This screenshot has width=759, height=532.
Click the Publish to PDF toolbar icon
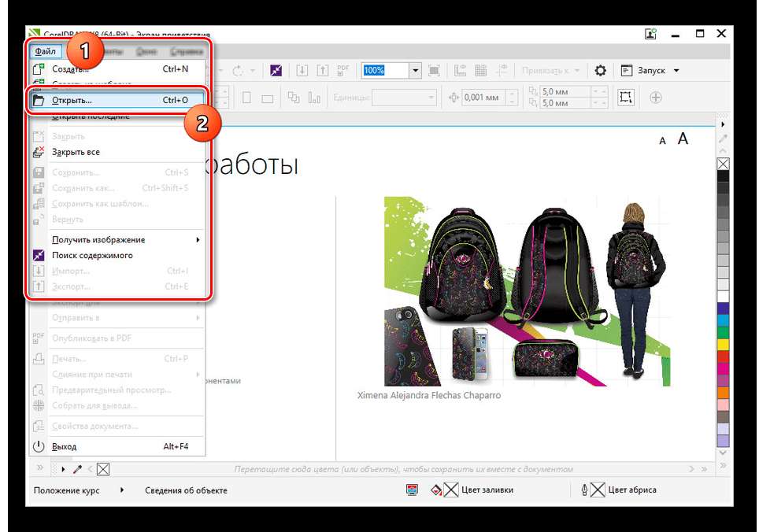click(342, 71)
